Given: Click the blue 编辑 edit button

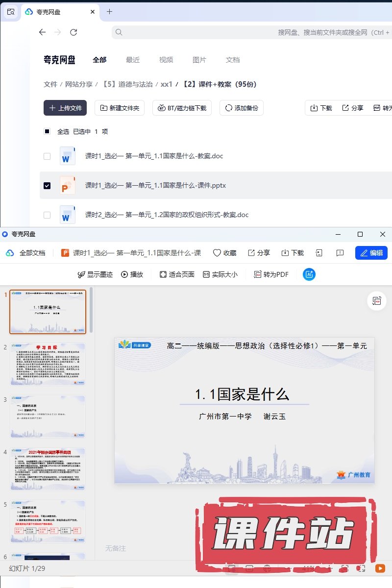Looking at the screenshot, I should pyautogui.click(x=371, y=253).
